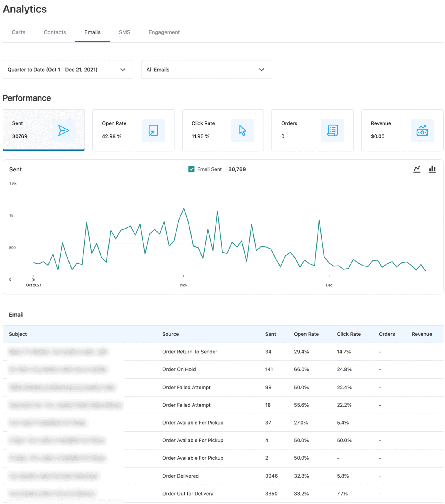Click the highest peak near Nov on chart
The image size is (445, 504).
point(184,208)
